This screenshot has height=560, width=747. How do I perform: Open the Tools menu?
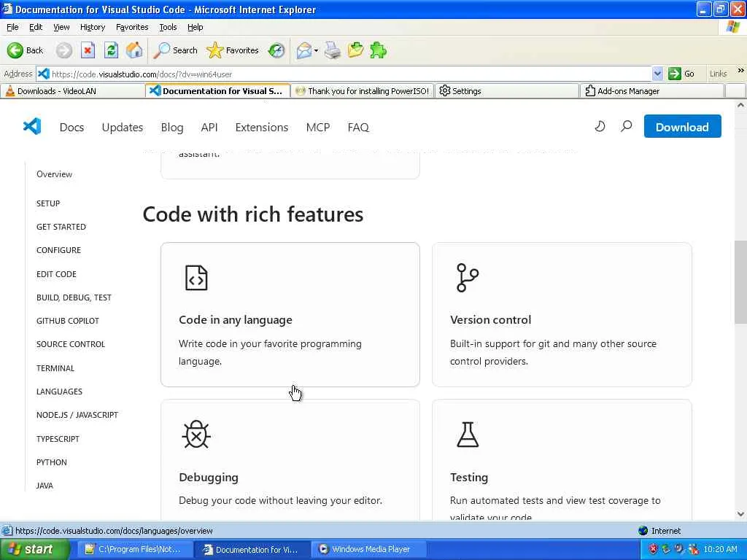point(168,27)
